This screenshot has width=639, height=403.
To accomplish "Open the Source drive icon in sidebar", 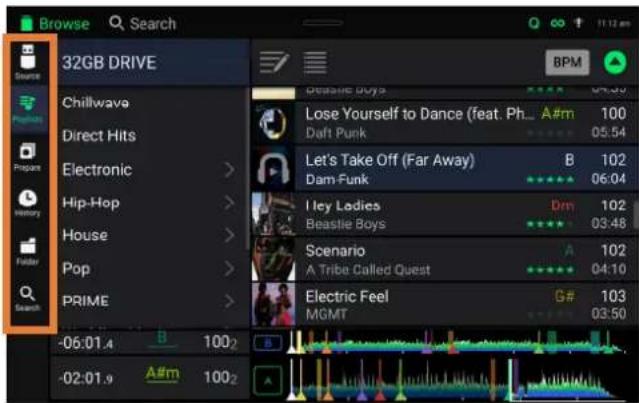I will (28, 61).
